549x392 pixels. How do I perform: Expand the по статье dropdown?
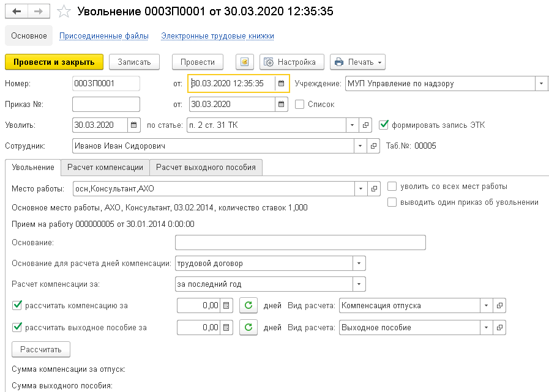352,125
